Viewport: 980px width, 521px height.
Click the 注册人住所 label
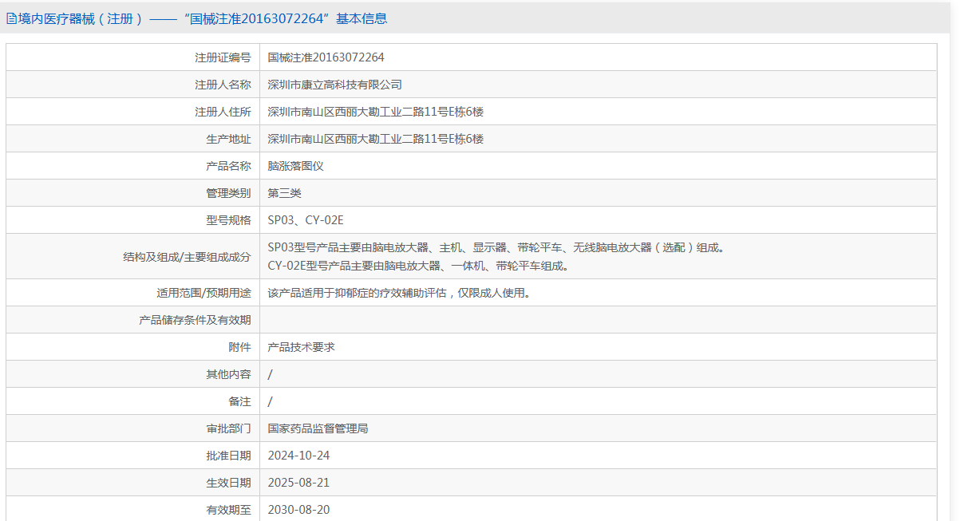[223, 112]
